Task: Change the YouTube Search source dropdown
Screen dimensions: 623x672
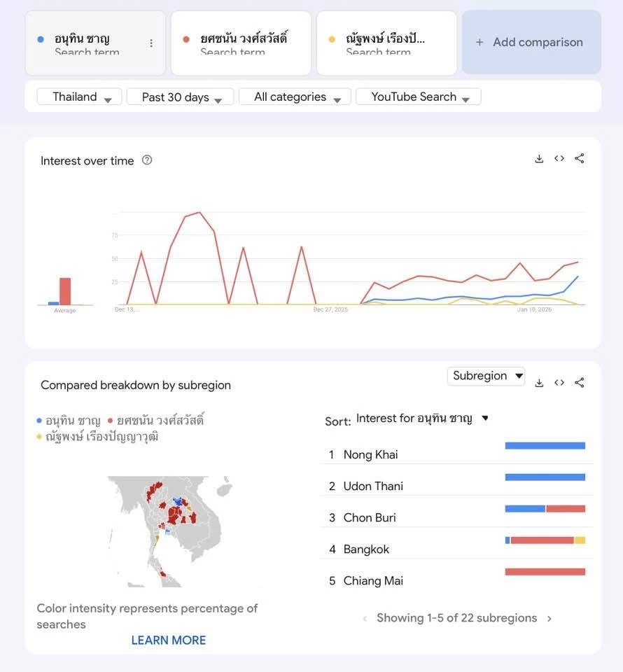Action: [x=419, y=97]
